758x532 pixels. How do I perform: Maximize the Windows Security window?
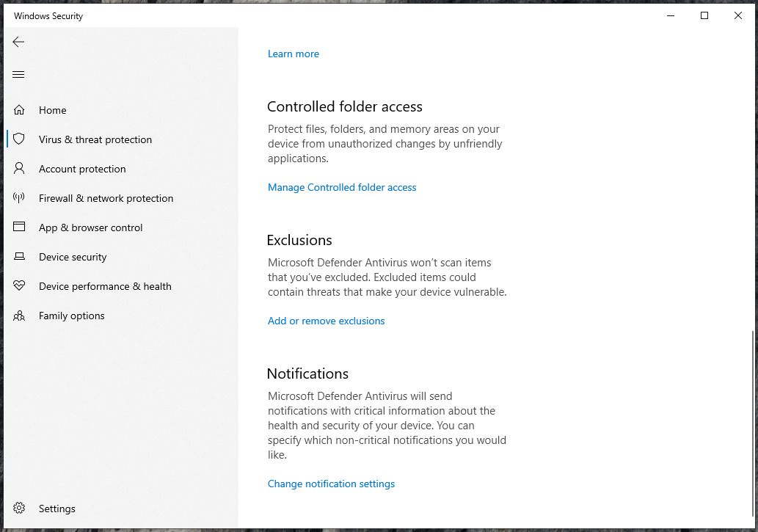(x=704, y=15)
